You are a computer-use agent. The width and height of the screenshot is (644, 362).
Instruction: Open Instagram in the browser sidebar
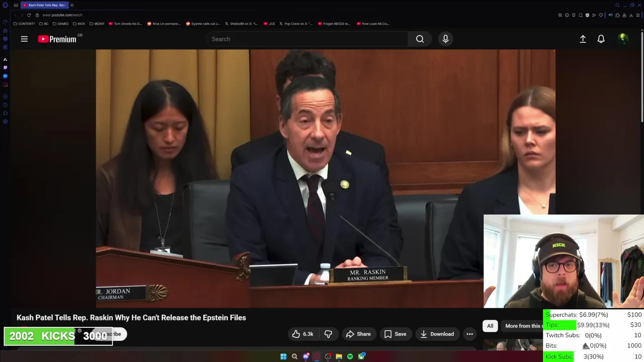pyautogui.click(x=5, y=84)
